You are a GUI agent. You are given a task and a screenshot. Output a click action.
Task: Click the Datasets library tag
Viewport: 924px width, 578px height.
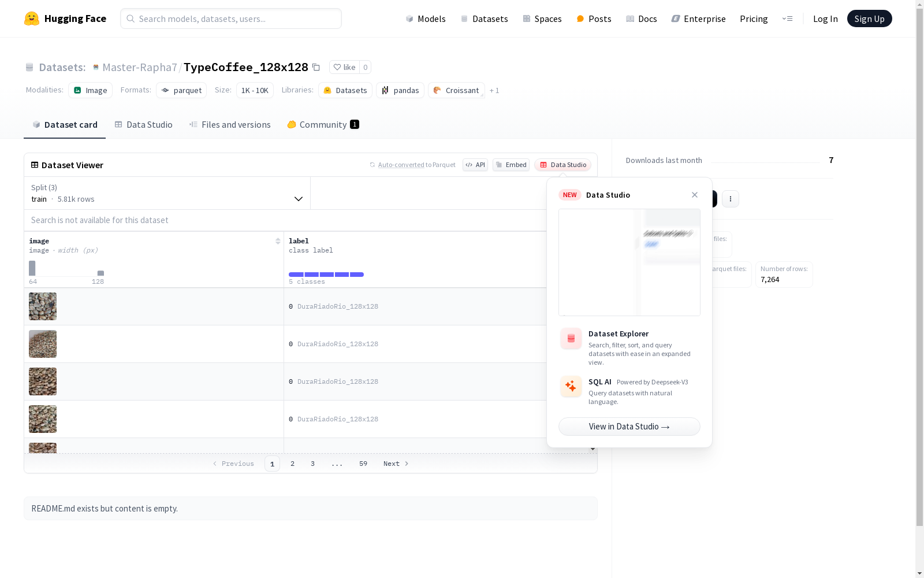(x=345, y=90)
